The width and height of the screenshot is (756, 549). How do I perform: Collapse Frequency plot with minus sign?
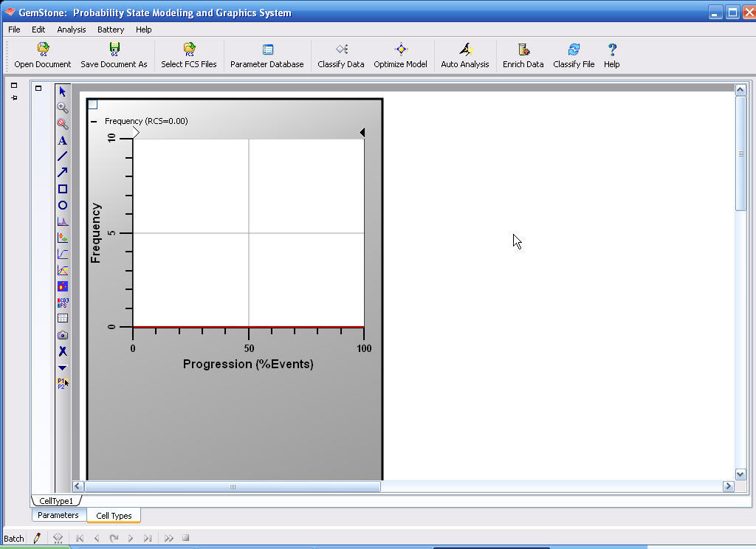pos(94,122)
